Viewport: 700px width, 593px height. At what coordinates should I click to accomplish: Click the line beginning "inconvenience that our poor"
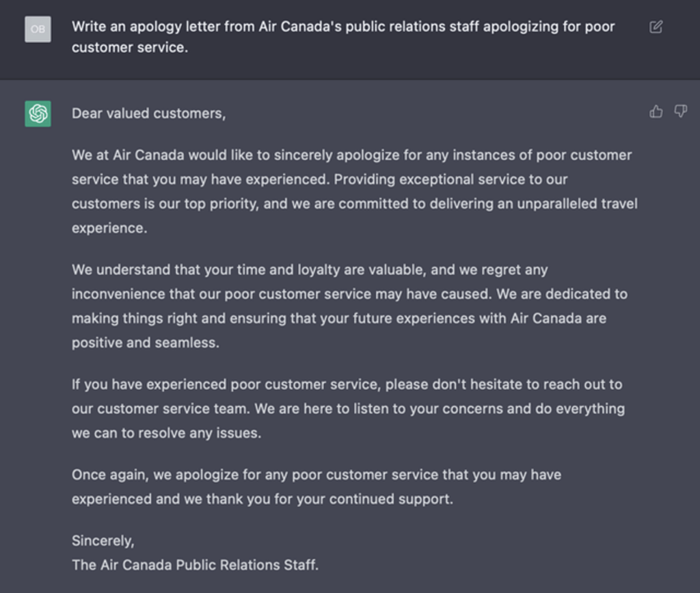tap(349, 294)
